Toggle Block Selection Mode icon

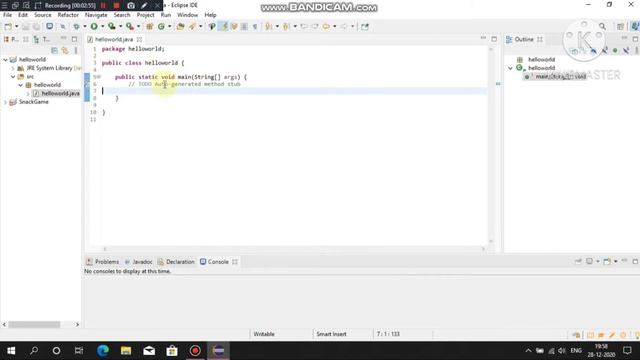coord(244,27)
